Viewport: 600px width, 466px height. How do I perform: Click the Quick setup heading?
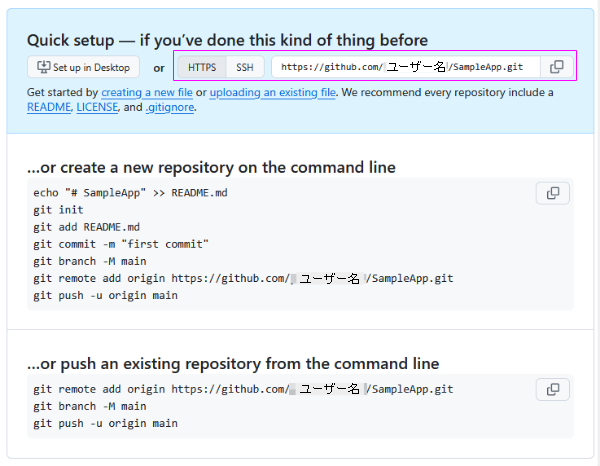pyautogui.click(x=227, y=40)
